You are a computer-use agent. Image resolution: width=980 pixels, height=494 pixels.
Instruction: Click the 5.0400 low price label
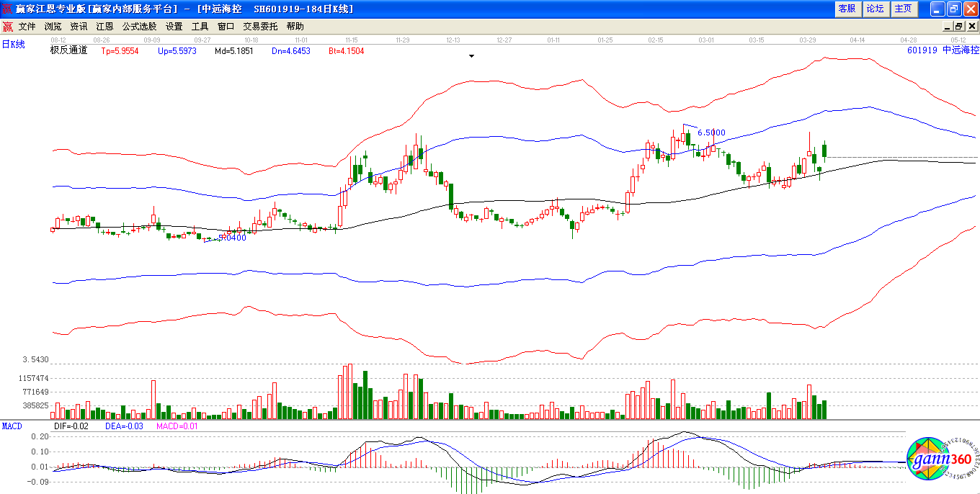[x=232, y=238]
